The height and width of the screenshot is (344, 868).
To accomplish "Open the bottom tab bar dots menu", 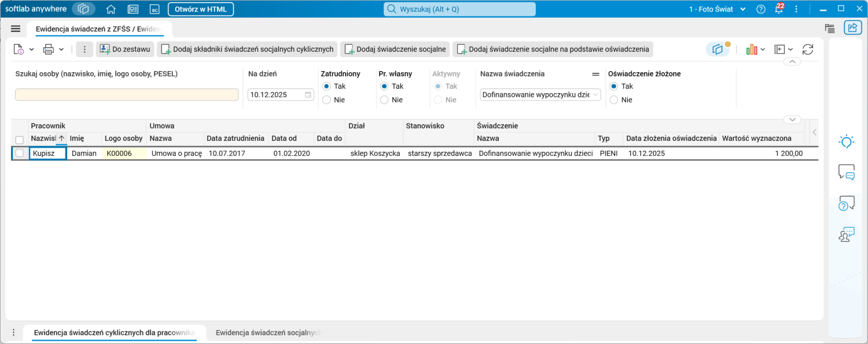I will pos(14,332).
